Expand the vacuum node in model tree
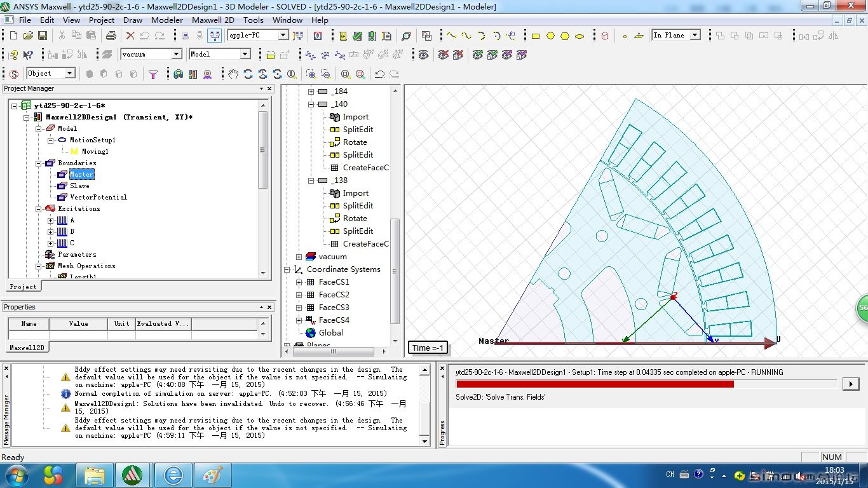Screen dimensions: 868x488 (x=299, y=257)
